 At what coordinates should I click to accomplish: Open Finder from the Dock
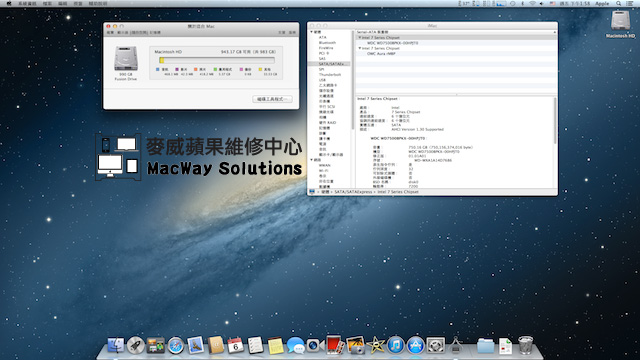[x=116, y=345]
